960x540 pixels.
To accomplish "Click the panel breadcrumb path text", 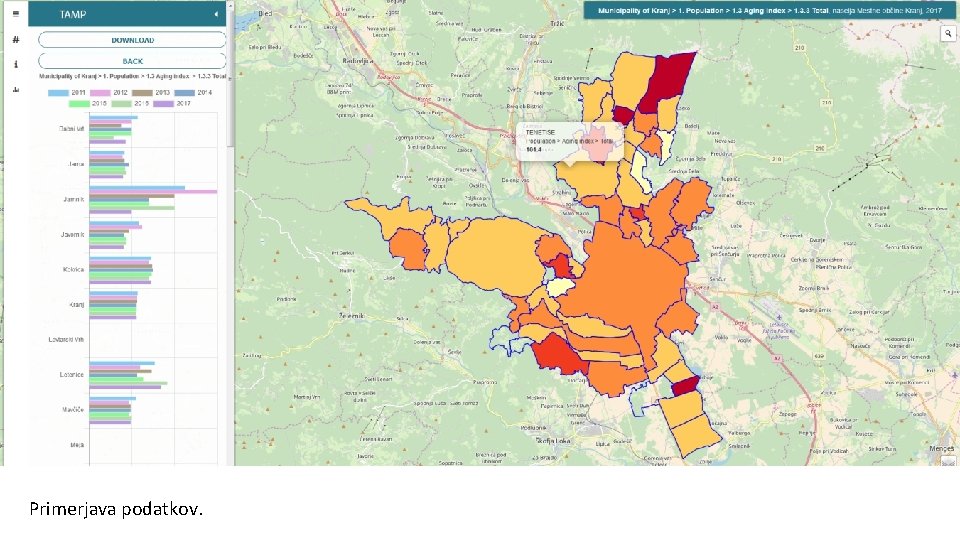I will coord(132,77).
